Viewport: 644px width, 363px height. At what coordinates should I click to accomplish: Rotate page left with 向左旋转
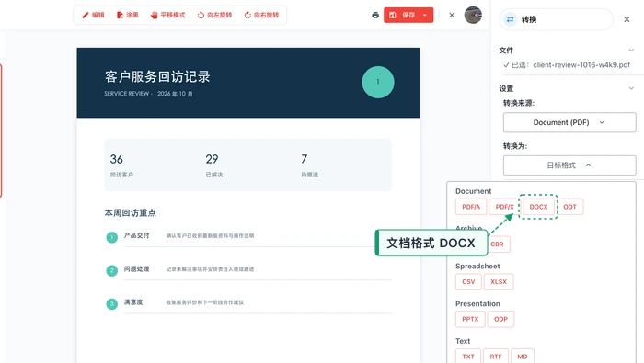point(214,16)
